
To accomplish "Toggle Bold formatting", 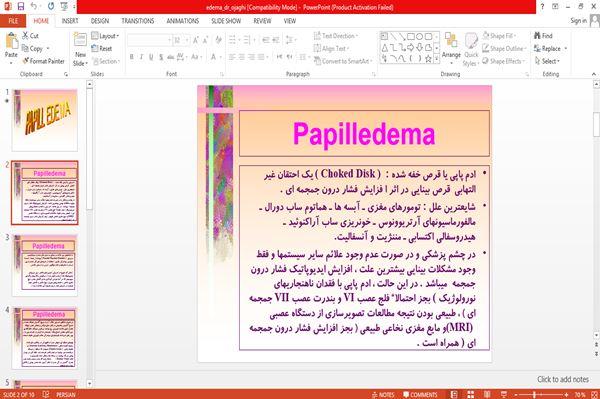I will [132, 57].
